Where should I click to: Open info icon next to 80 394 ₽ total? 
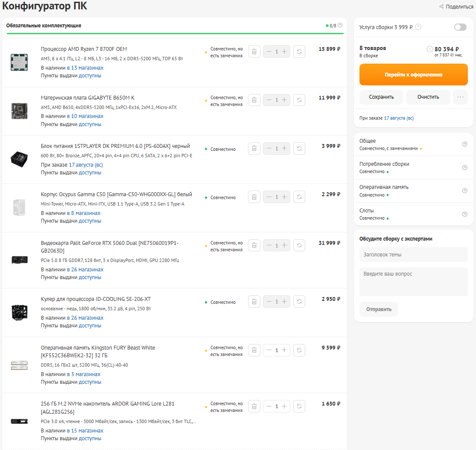click(429, 49)
